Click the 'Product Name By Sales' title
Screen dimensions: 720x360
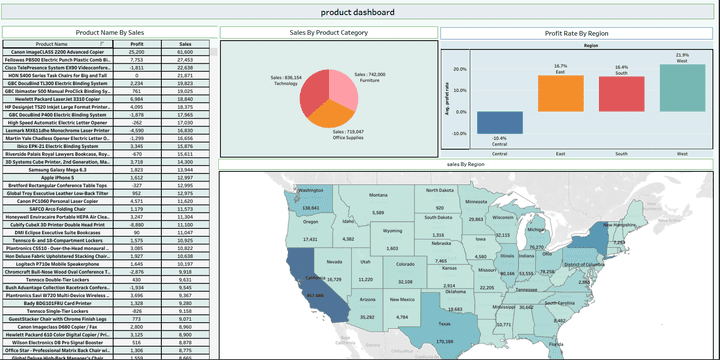[x=110, y=33]
